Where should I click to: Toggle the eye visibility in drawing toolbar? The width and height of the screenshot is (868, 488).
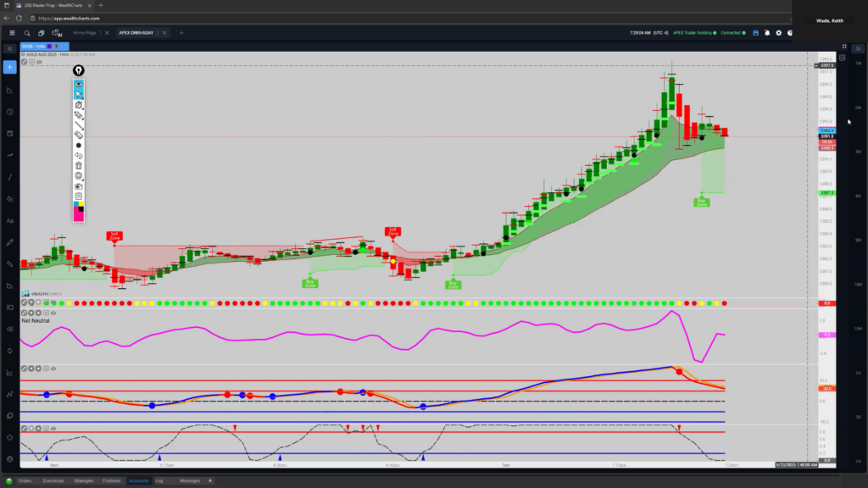coord(79,84)
